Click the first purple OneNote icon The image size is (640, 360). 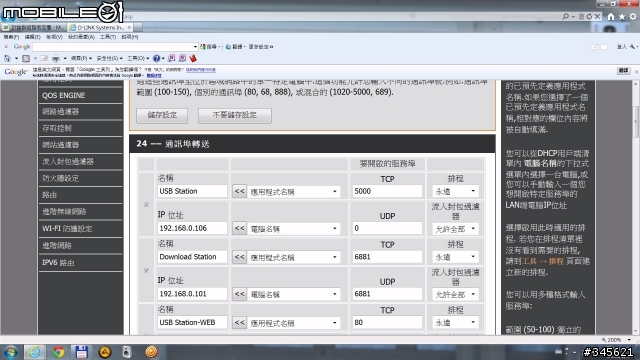(x=171, y=58)
